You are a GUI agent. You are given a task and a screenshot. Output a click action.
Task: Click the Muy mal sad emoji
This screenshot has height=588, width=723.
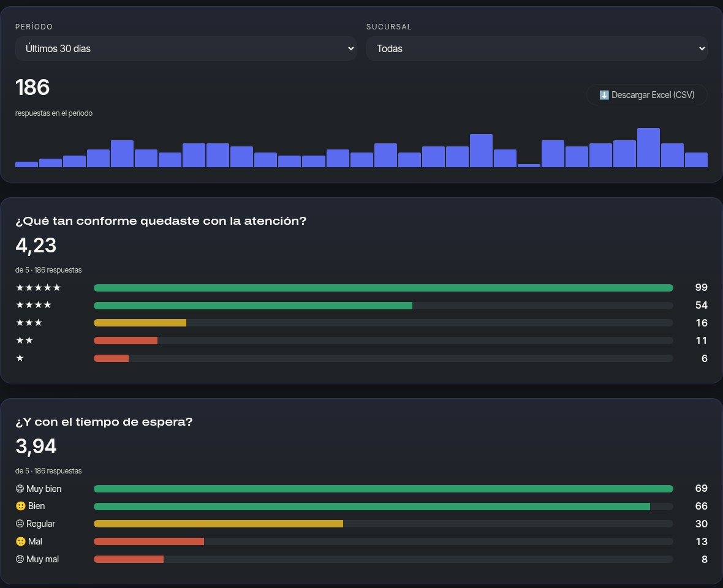coord(20,559)
